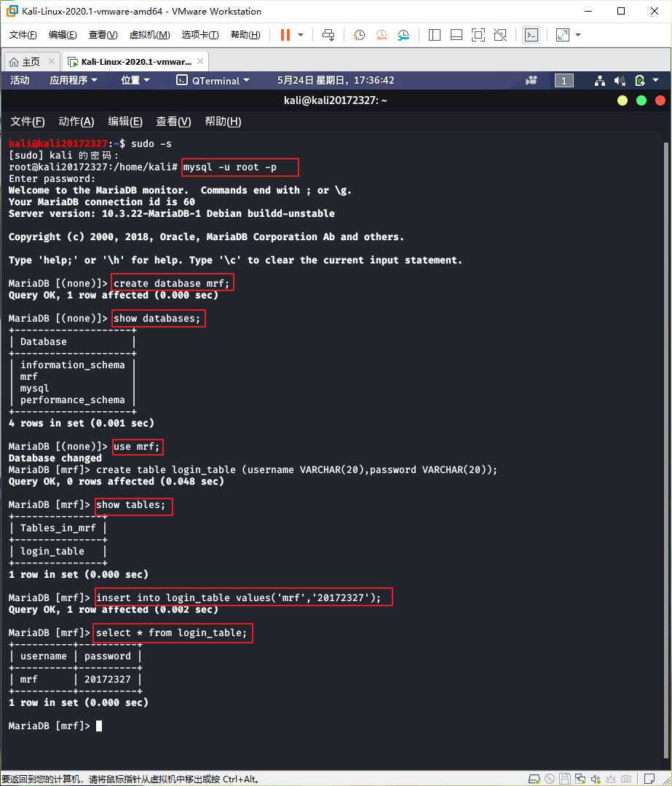
Task: Click the message log note icon
Action: [649, 779]
